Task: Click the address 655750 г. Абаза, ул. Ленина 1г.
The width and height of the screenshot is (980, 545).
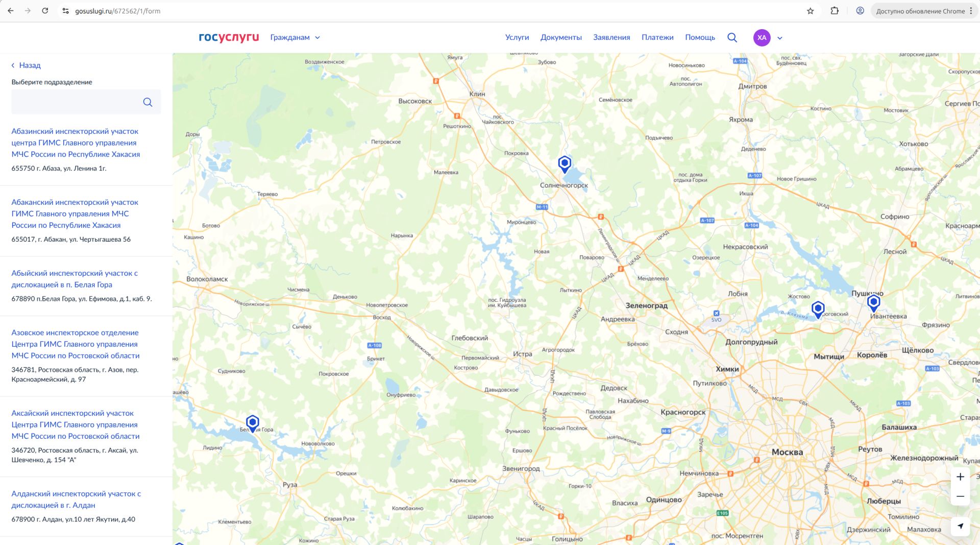Action: 59,169
